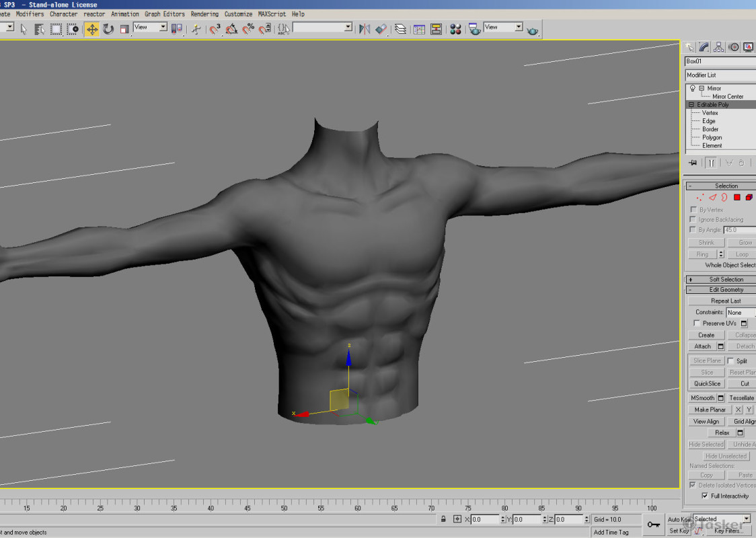Toggle the Mirror modifier lightbulb off
Screen dimensions: 756x538
pos(692,88)
